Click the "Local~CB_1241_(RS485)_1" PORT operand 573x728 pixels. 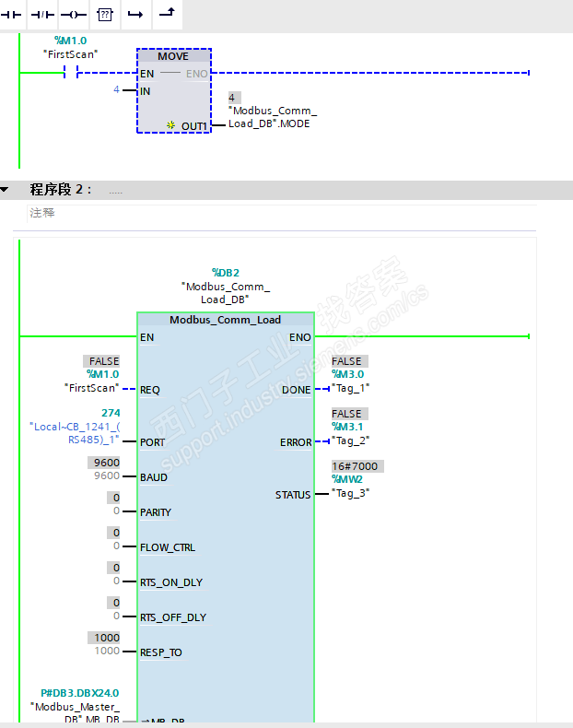click(75, 433)
